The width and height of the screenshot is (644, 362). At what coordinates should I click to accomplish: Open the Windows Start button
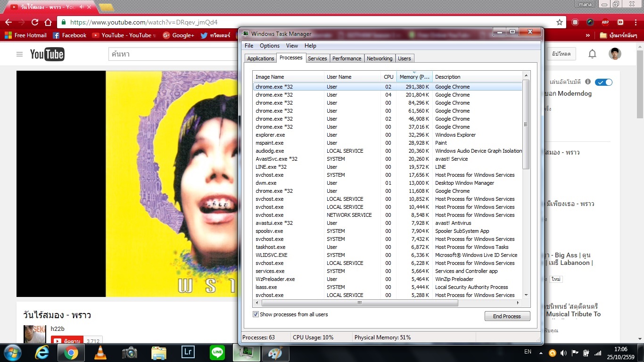(x=12, y=353)
